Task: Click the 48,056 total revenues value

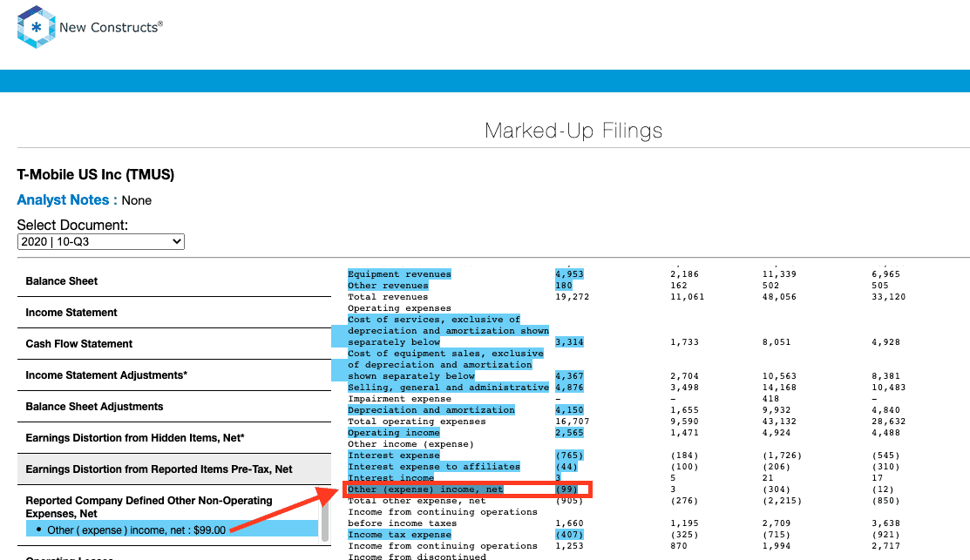Action: [x=779, y=297]
